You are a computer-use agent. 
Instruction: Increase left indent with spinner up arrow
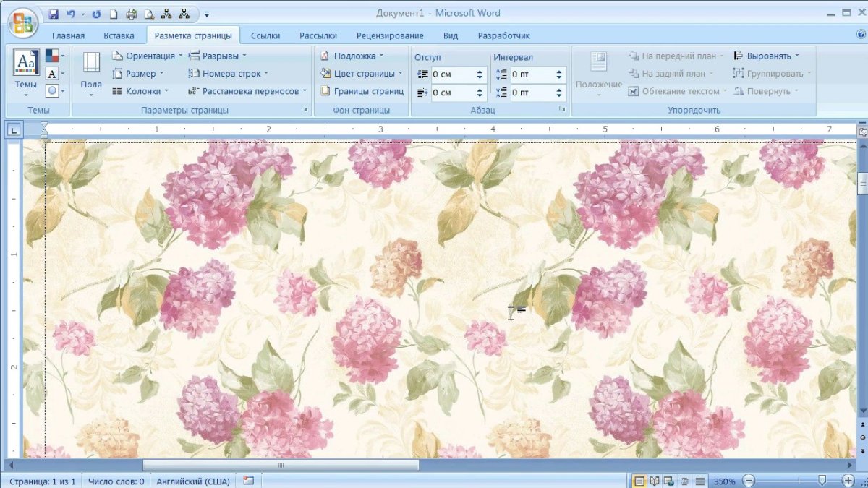[x=480, y=71]
